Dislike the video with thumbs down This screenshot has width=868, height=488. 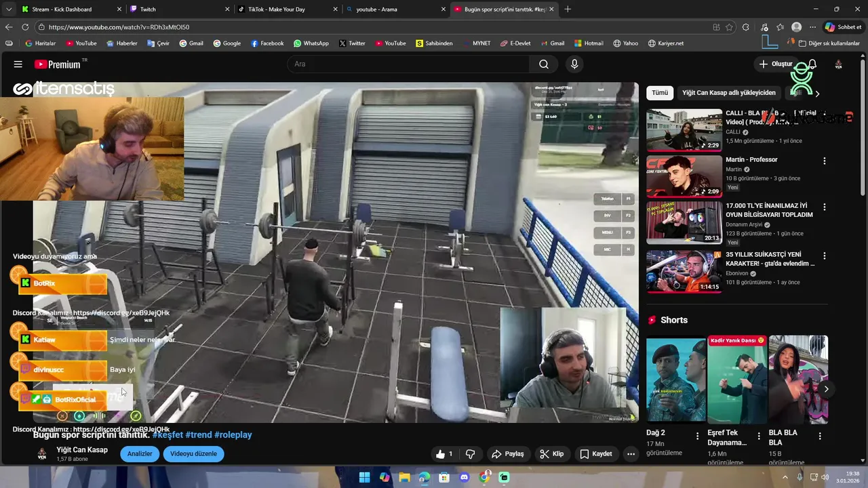(x=471, y=454)
